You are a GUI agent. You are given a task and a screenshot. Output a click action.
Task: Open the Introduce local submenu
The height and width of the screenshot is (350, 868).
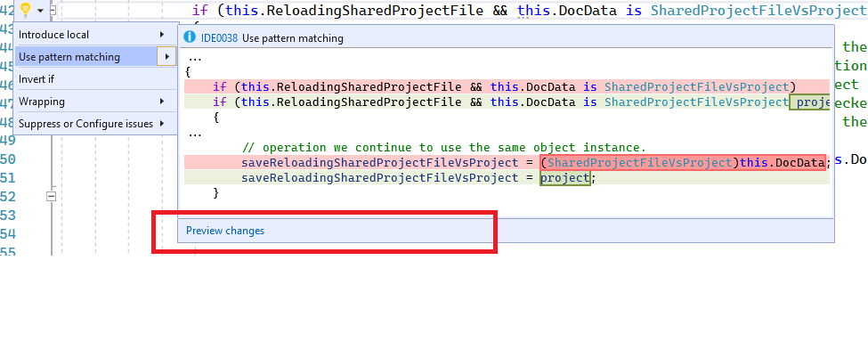pos(94,35)
